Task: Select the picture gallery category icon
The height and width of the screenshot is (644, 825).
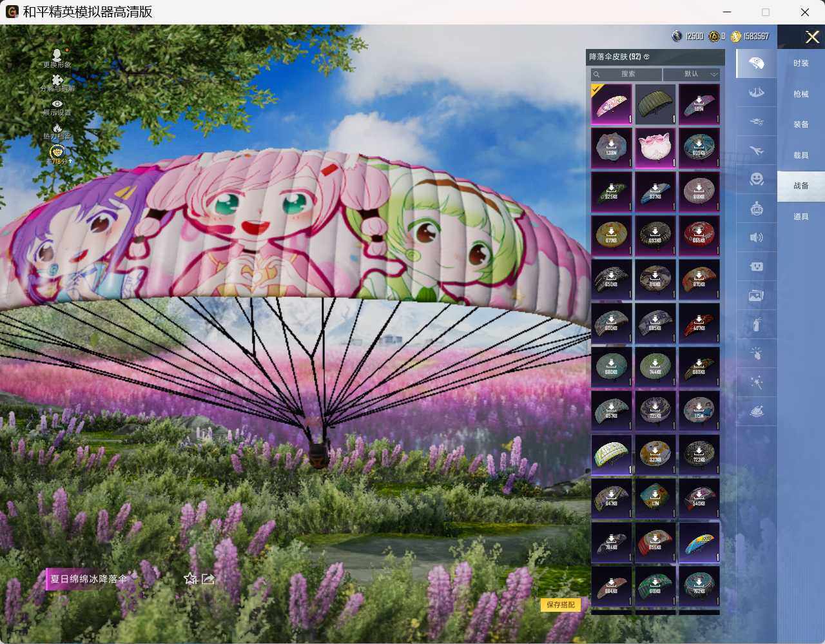Action: [757, 295]
